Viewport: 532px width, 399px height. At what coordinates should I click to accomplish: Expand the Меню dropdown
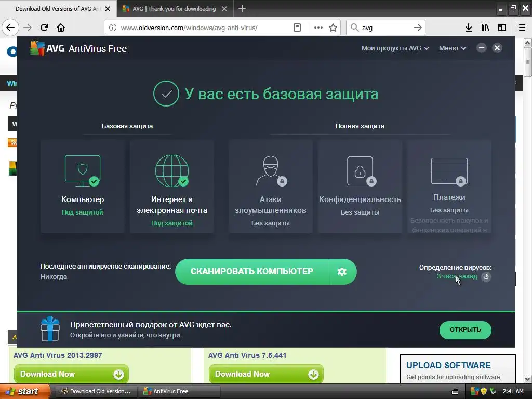click(453, 48)
